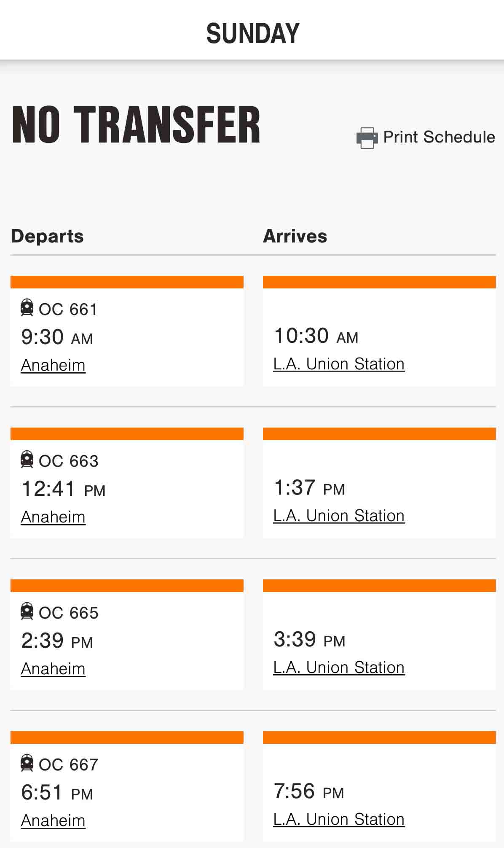Click train icon beside OC 667
Viewport: 504px width, 848px height.
coord(27,763)
